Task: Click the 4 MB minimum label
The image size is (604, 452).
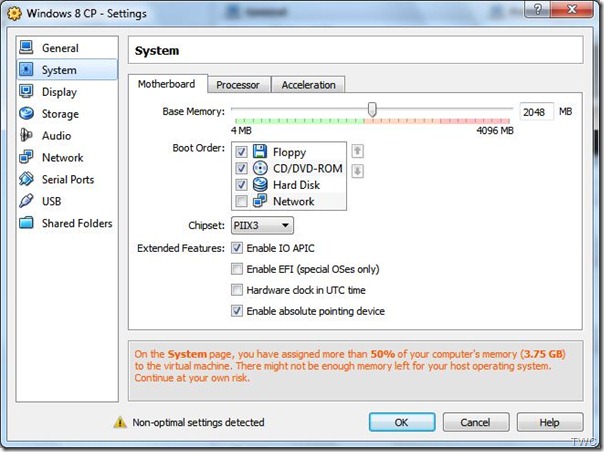Action: (x=241, y=131)
